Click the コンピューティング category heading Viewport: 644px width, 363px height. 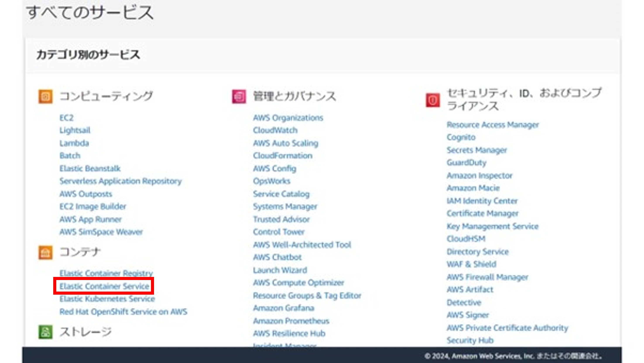click(106, 96)
